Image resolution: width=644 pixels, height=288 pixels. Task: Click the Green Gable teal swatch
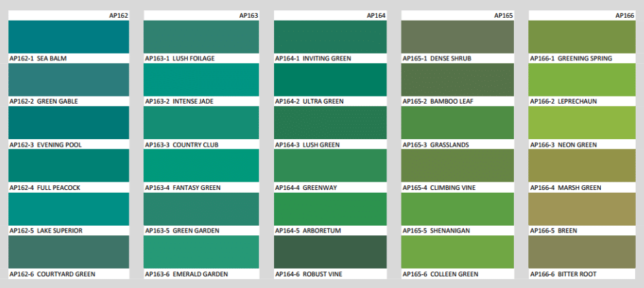[x=68, y=80]
